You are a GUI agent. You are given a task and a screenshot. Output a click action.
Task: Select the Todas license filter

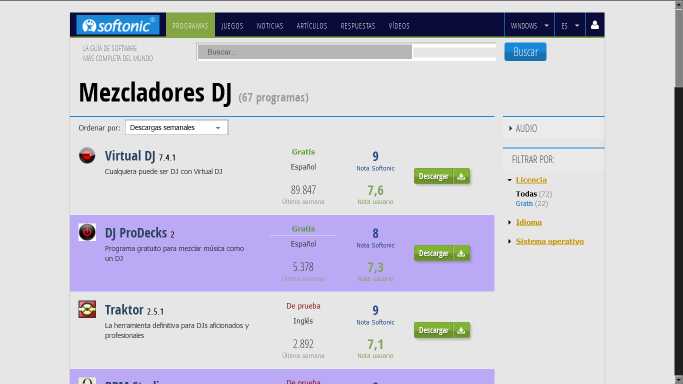526,194
